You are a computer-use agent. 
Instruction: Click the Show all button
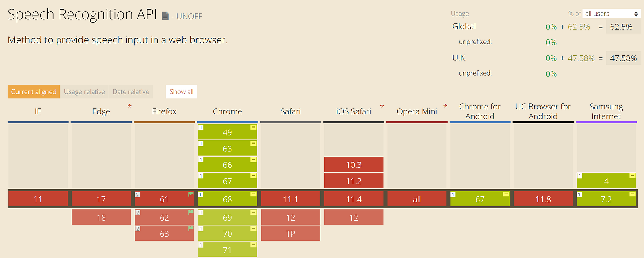pos(182,92)
